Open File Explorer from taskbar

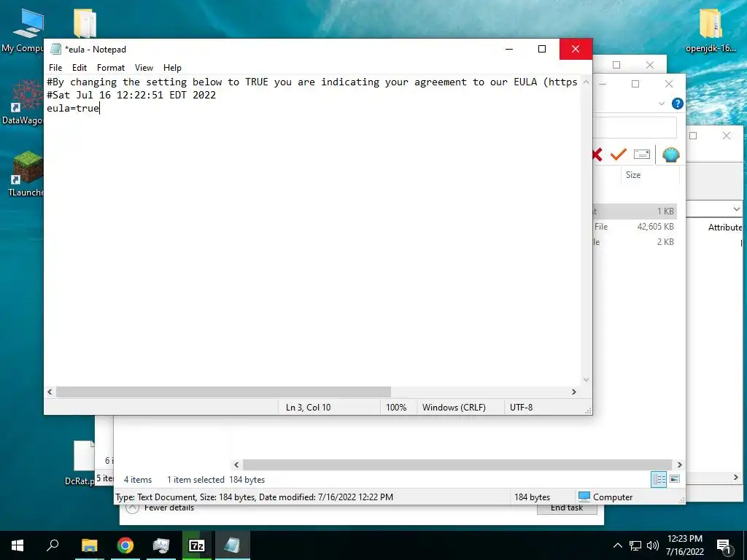click(x=89, y=545)
